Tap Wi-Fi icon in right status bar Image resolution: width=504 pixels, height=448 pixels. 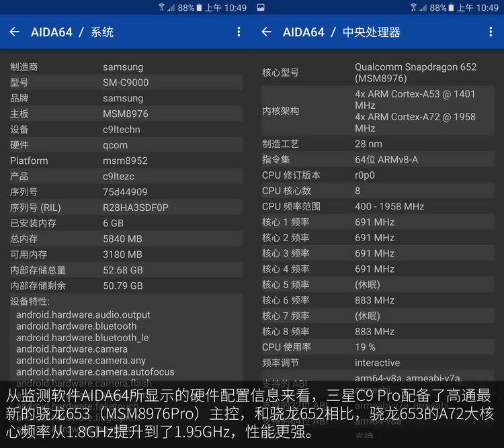pos(414,7)
